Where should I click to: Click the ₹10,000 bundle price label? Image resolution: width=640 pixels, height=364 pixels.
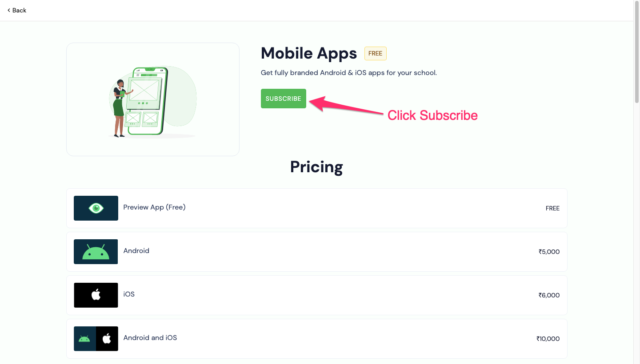548,339
